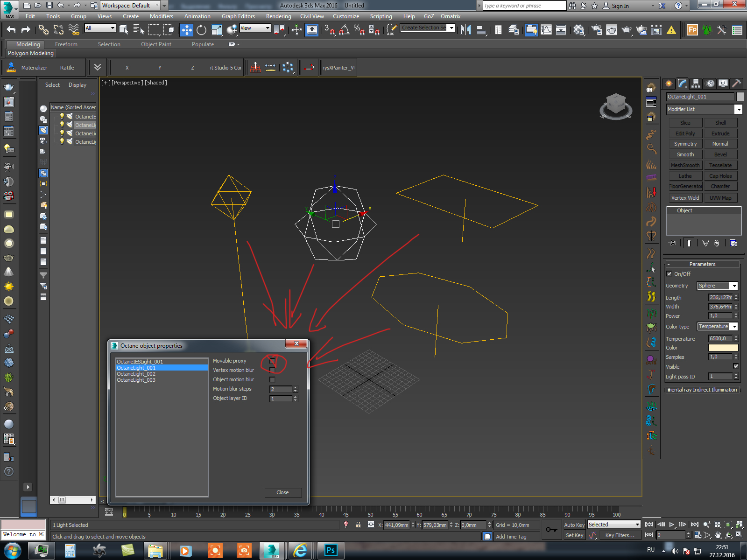
Task: Activate the Select Object tool
Action: point(124,30)
